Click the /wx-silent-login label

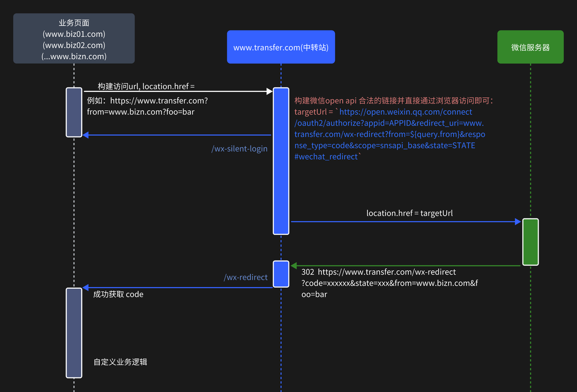(x=239, y=149)
